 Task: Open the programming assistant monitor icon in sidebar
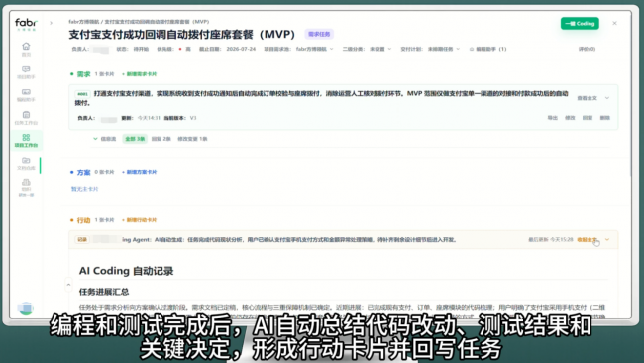tap(26, 92)
